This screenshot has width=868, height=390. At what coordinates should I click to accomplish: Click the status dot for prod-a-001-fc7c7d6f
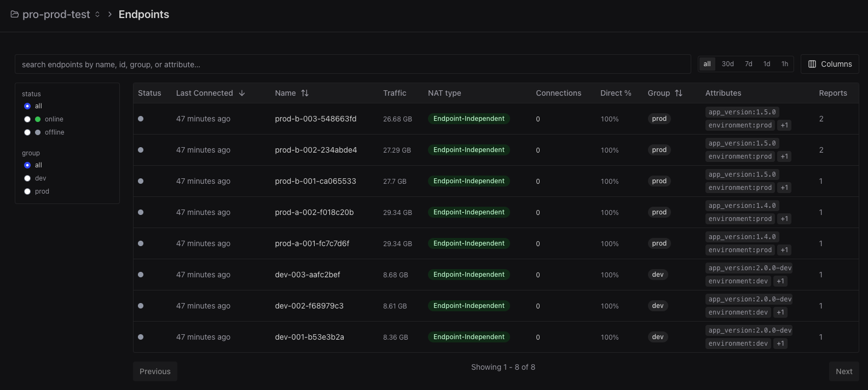(x=141, y=243)
